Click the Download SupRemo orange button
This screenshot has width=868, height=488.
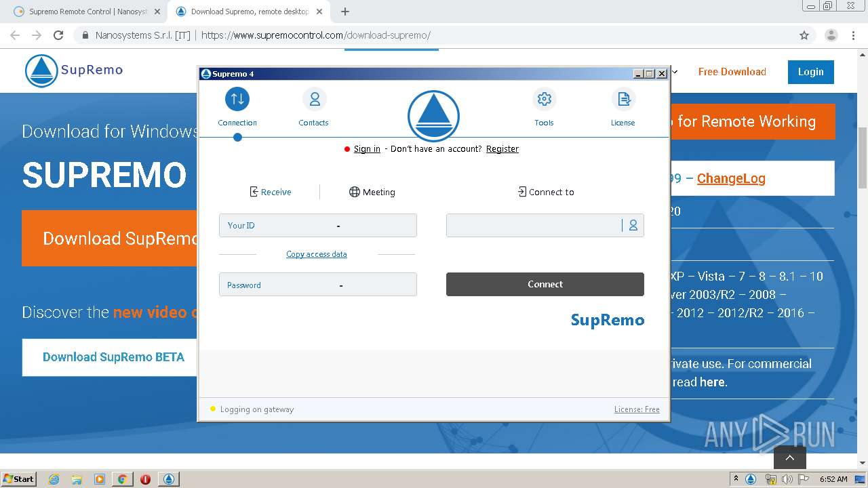tap(110, 238)
